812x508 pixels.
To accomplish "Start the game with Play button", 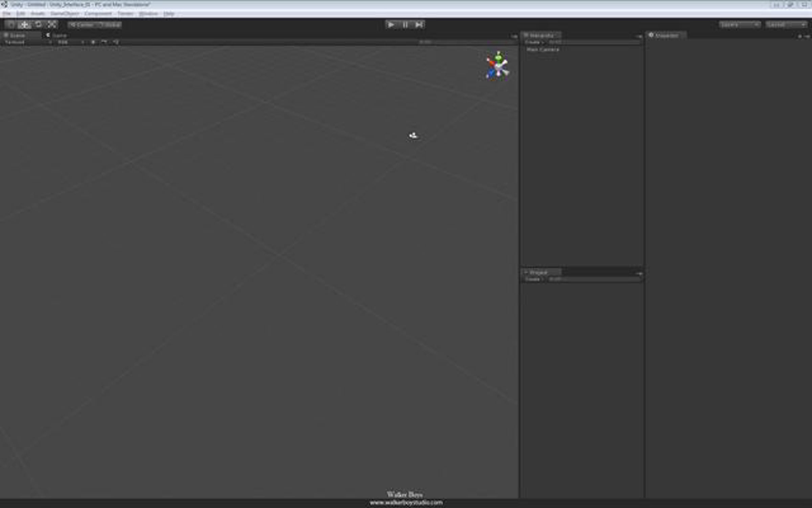I will (391, 24).
